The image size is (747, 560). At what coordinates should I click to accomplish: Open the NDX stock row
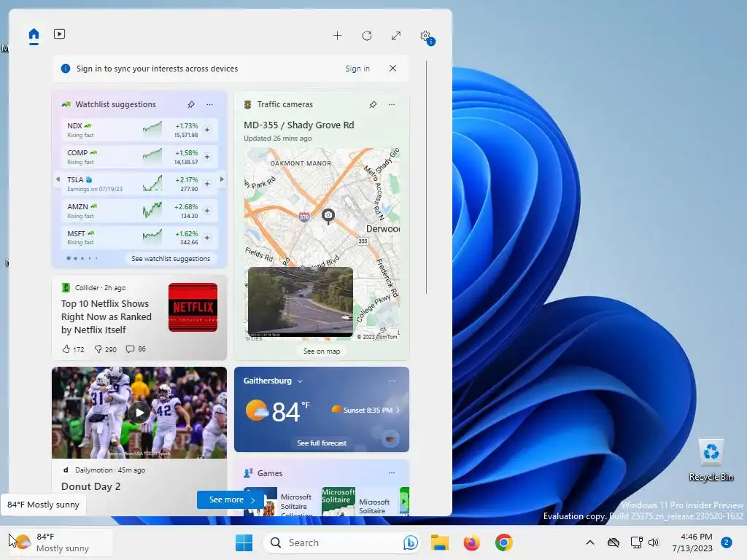pyautogui.click(x=139, y=130)
